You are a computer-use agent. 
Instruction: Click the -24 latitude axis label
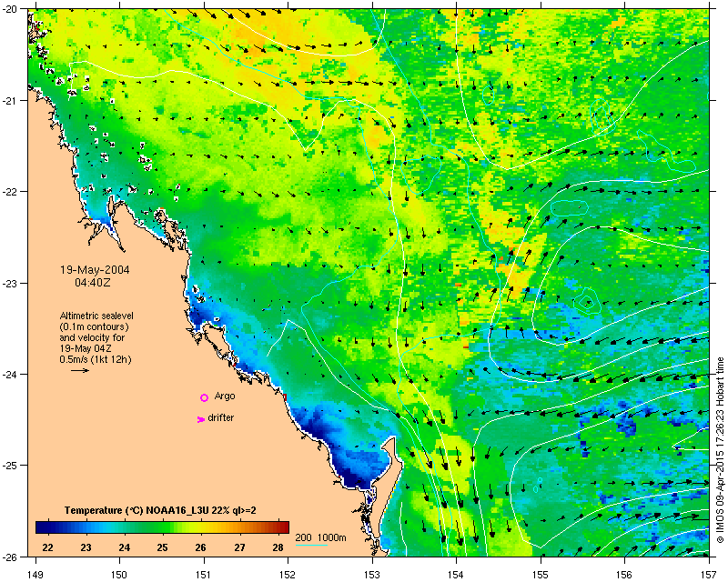click(x=9, y=374)
